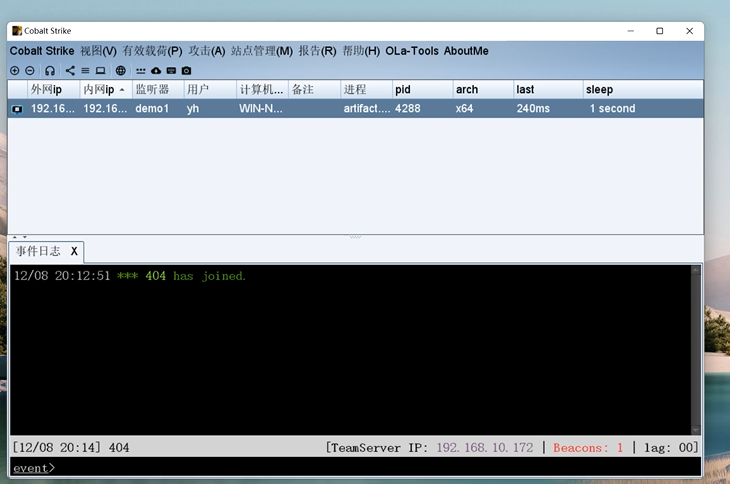The image size is (730, 484).
Task: Click the disconnect (minus) toolbar icon
Action: [x=30, y=71]
